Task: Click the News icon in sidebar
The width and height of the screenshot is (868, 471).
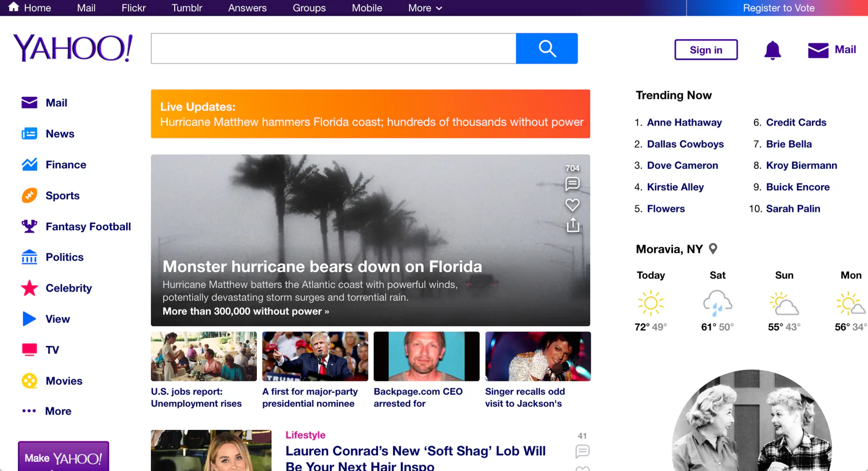Action: point(30,134)
